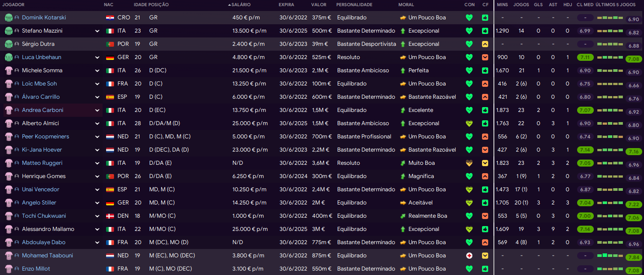Sort by the ÚLTIMOS 5 JOGOS header

pyautogui.click(x=616, y=4)
